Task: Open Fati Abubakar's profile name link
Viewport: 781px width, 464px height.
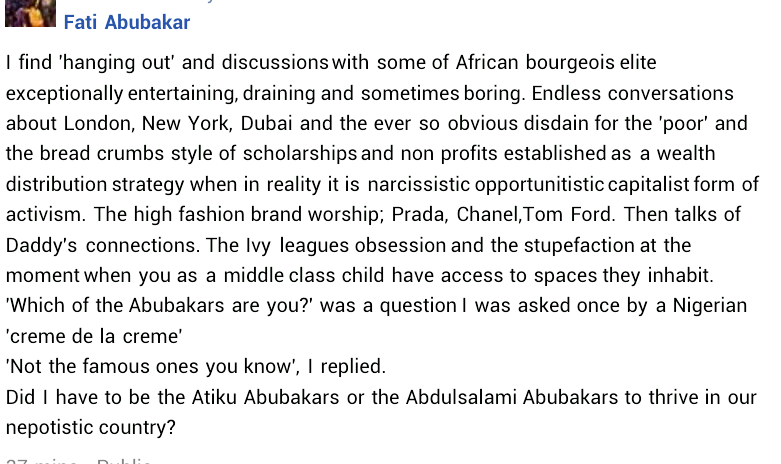Action: [127, 22]
